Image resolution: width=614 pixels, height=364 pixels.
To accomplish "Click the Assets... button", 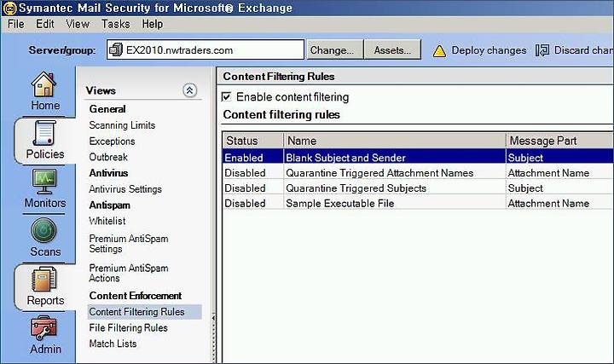I will click(392, 49).
